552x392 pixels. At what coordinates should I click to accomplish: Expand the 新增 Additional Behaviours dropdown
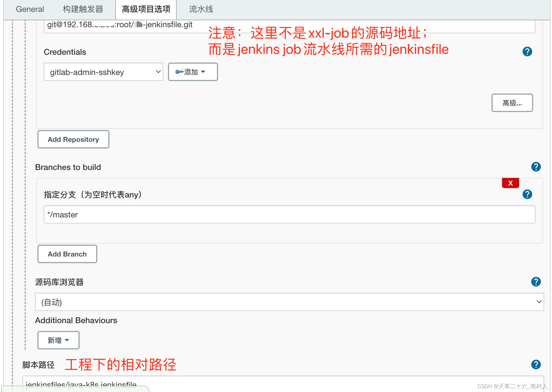58,340
